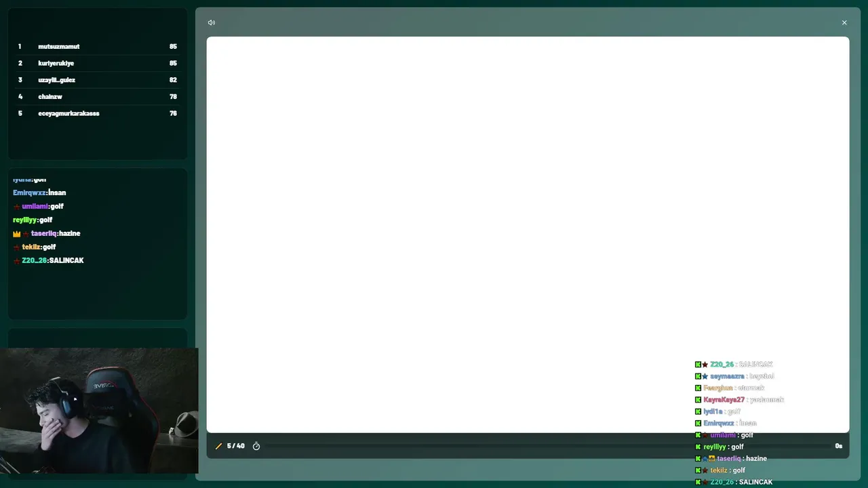This screenshot has height=488, width=868.
Task: Click the green K badge beside reylllyy in overlay chat
Action: 698,447
